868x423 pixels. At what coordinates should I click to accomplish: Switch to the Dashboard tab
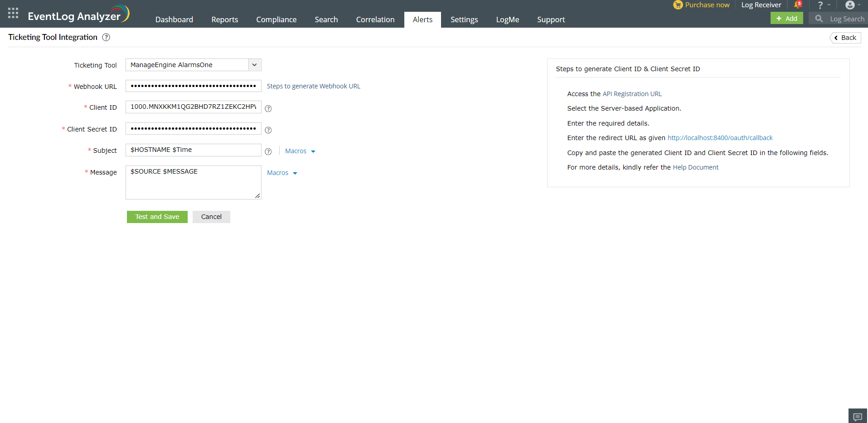click(x=174, y=19)
